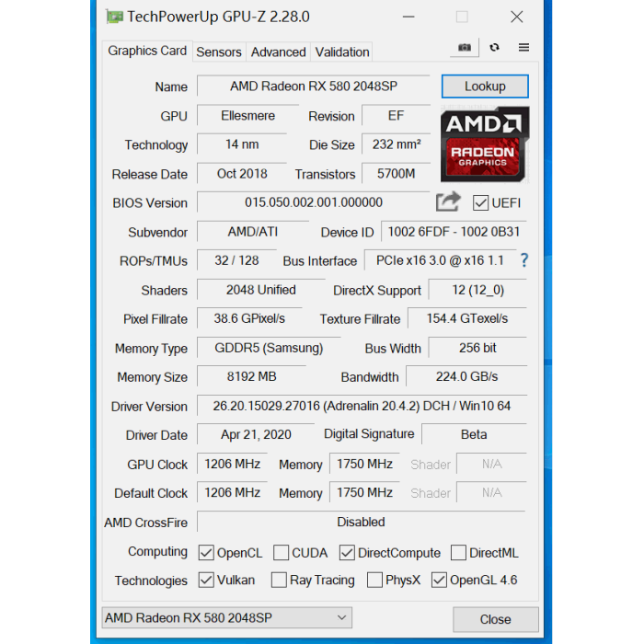644x644 pixels.
Task: Click the Technology field 14 nm
Action: click(x=242, y=144)
